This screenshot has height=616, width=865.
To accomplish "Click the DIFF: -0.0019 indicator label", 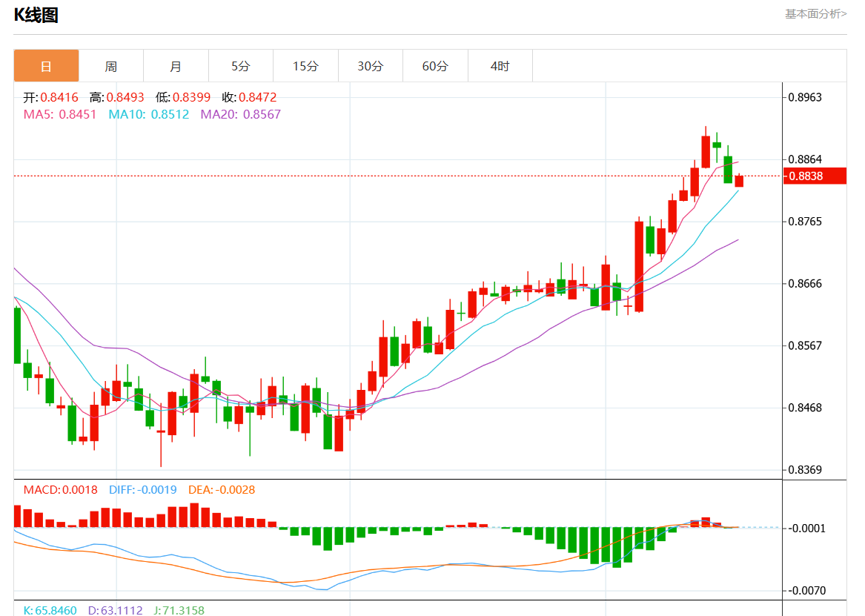I will pyautogui.click(x=143, y=490).
